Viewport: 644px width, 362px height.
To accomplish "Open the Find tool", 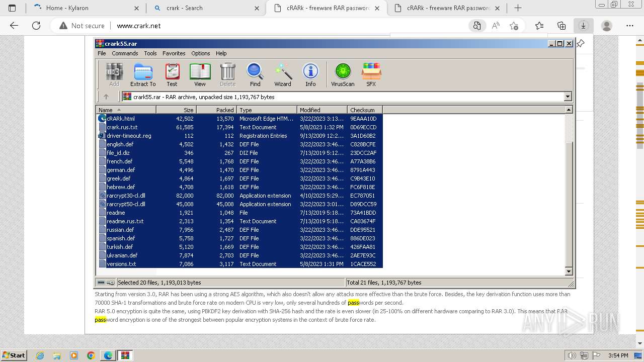I will coord(255,74).
